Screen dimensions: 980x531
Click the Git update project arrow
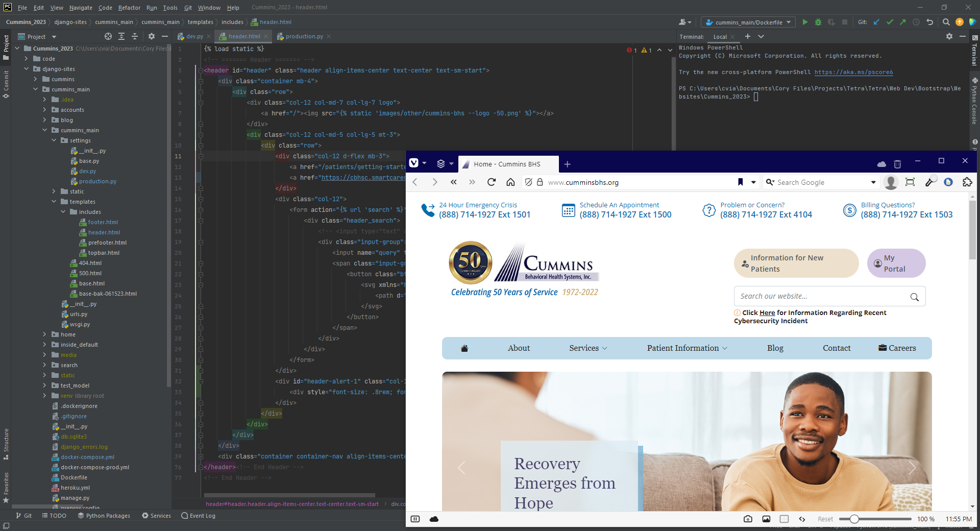(x=876, y=22)
